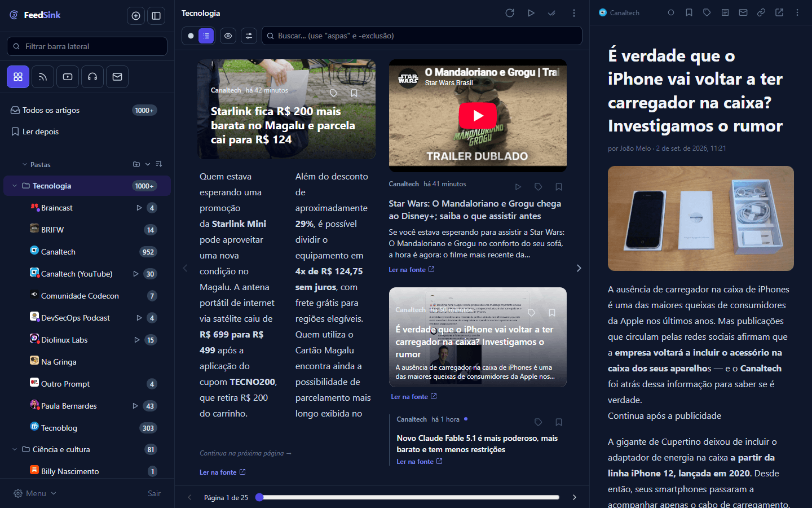Click the Buscar search field
Screen dimensions: 812x508
coord(422,36)
